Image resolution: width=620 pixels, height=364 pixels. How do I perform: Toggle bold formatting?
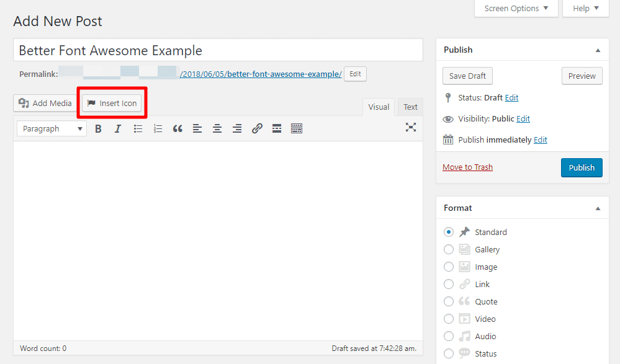coord(98,128)
